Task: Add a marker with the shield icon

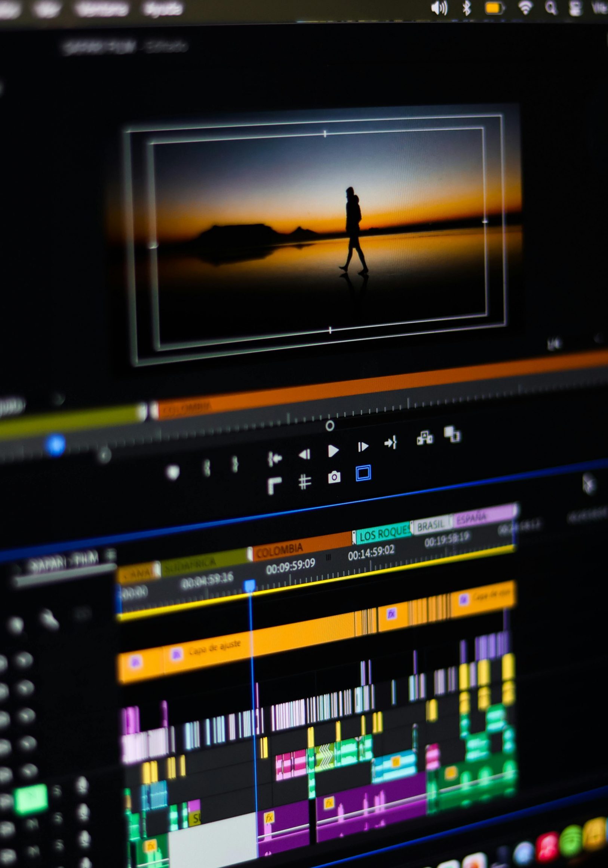Action: click(173, 472)
